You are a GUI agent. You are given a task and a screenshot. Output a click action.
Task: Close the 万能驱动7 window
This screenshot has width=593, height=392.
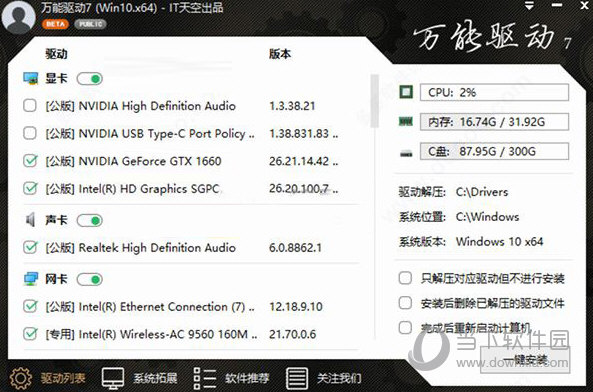click(x=585, y=5)
